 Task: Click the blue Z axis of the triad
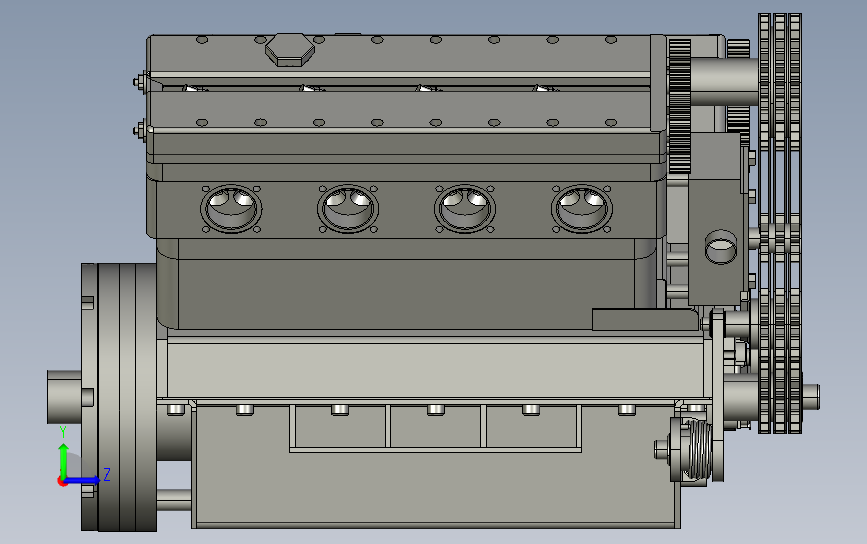coord(83,480)
